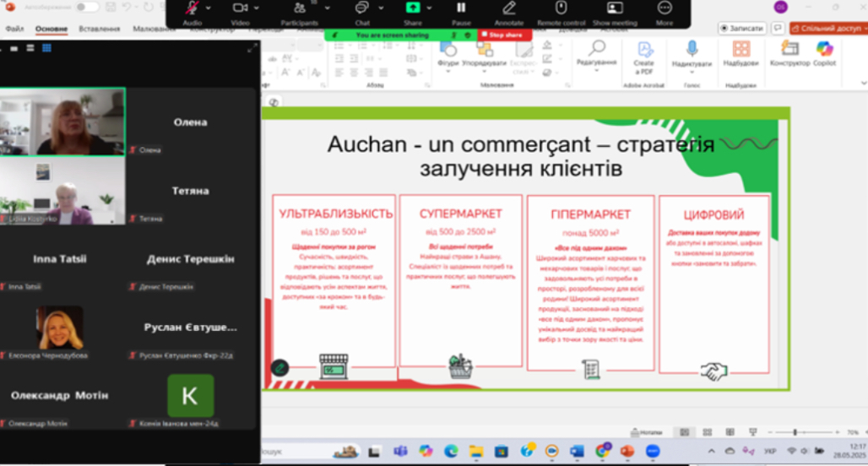868x466 pixels.
Task: Show hidden tray icons chevron
Action: coord(711,451)
